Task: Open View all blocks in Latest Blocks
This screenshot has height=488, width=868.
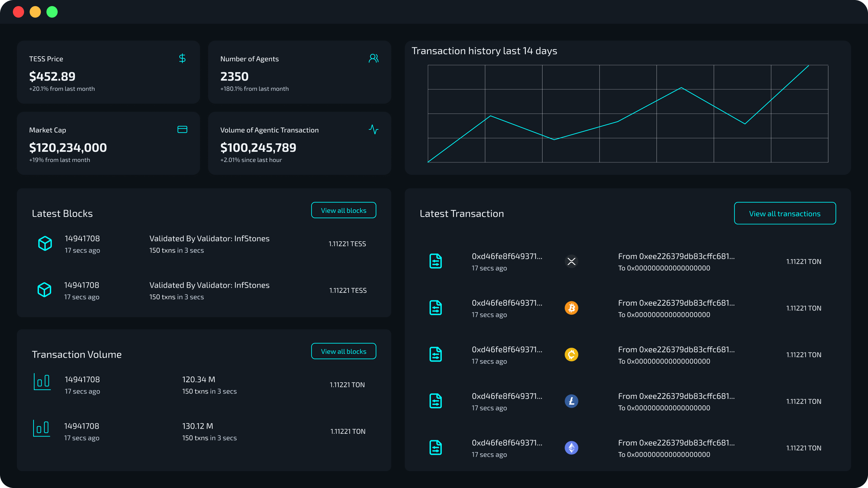Action: point(343,210)
